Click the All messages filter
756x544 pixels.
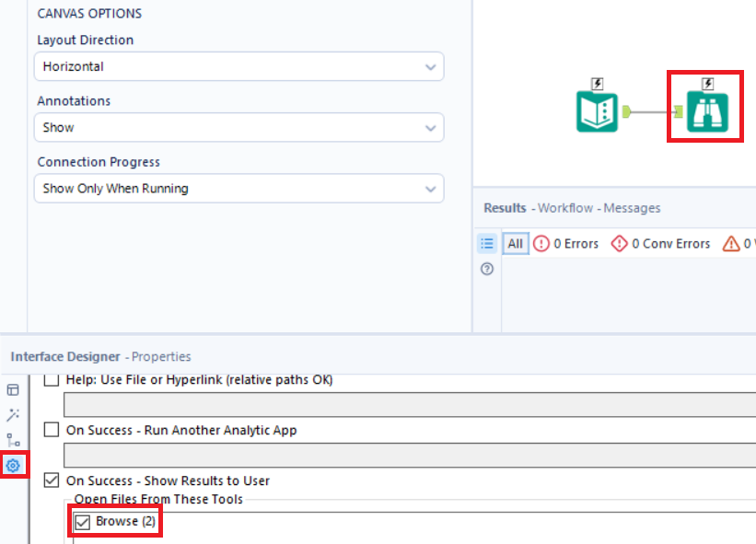point(515,243)
